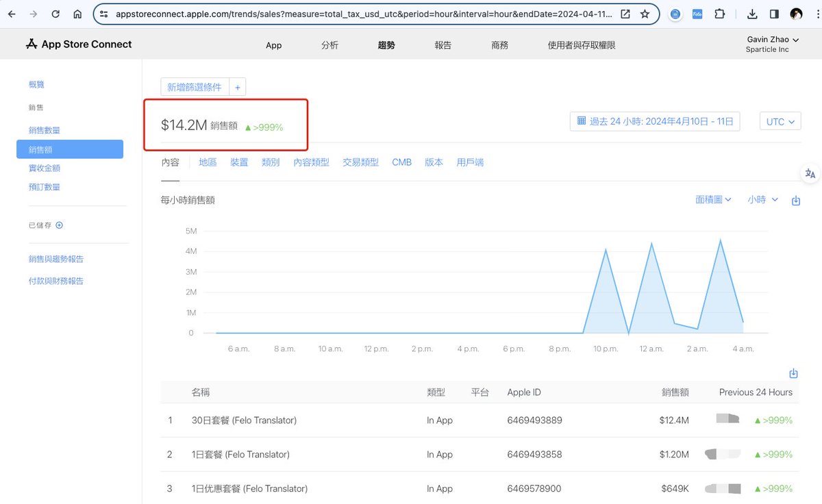Open the 小時 interval dropdown
This screenshot has height=504, width=822.
(763, 199)
